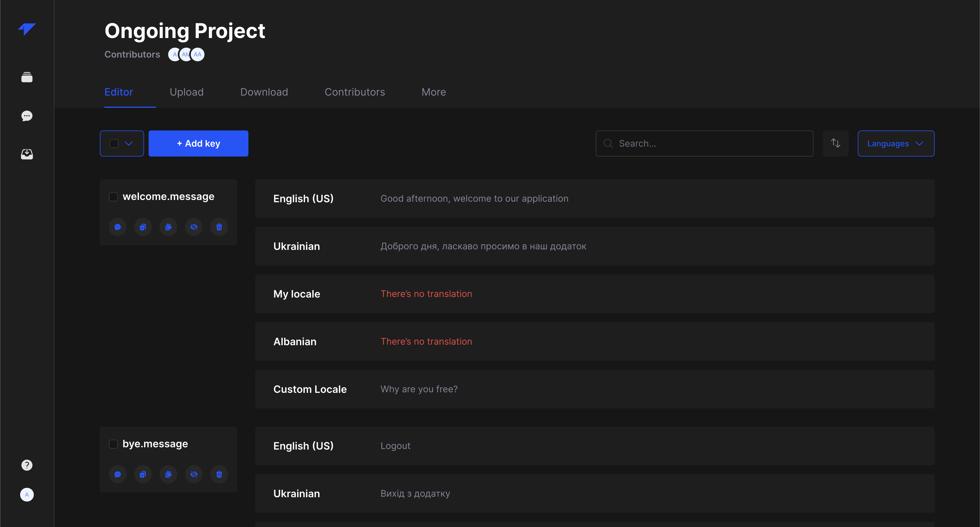Duplicate the bye.message key
The image size is (980, 527).
coord(168,475)
